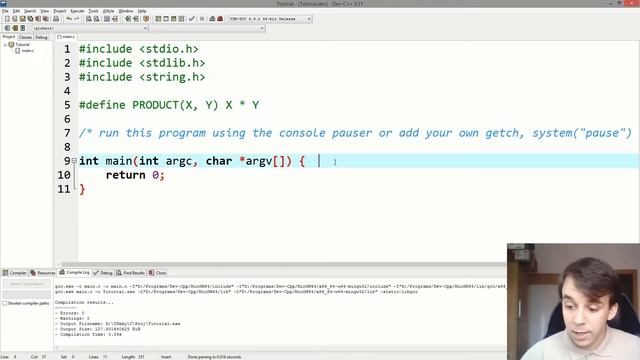Click the compile log horizontal scrollbar
The image size is (640, 360).
click(x=281, y=347)
